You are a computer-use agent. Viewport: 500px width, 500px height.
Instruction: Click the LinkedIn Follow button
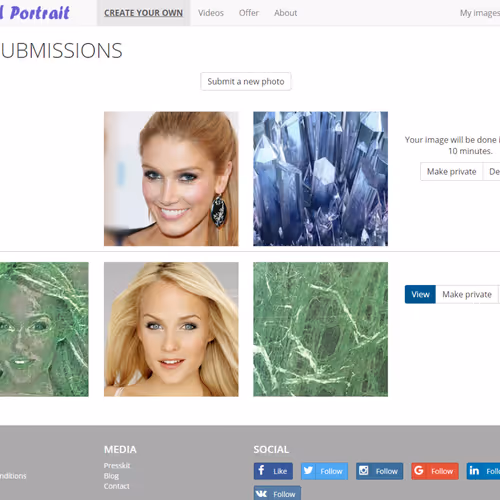click(x=483, y=471)
